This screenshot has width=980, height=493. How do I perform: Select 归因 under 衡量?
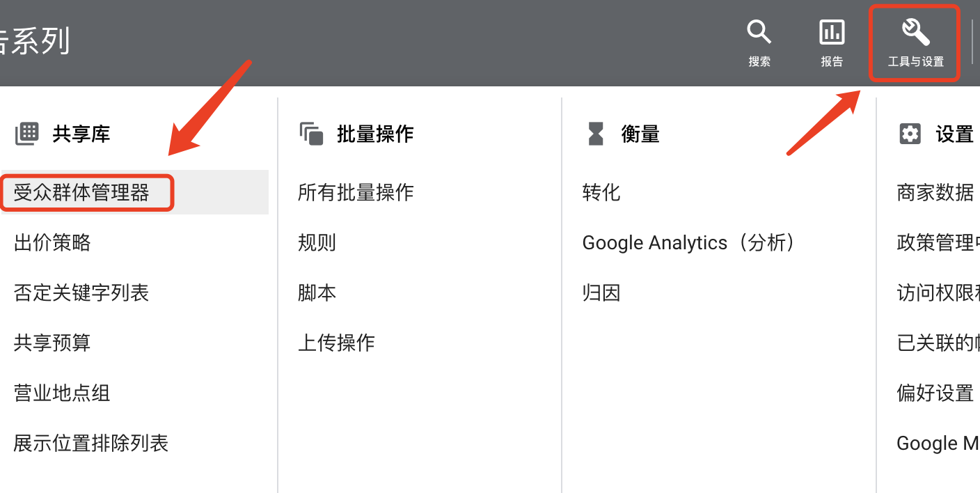(601, 292)
